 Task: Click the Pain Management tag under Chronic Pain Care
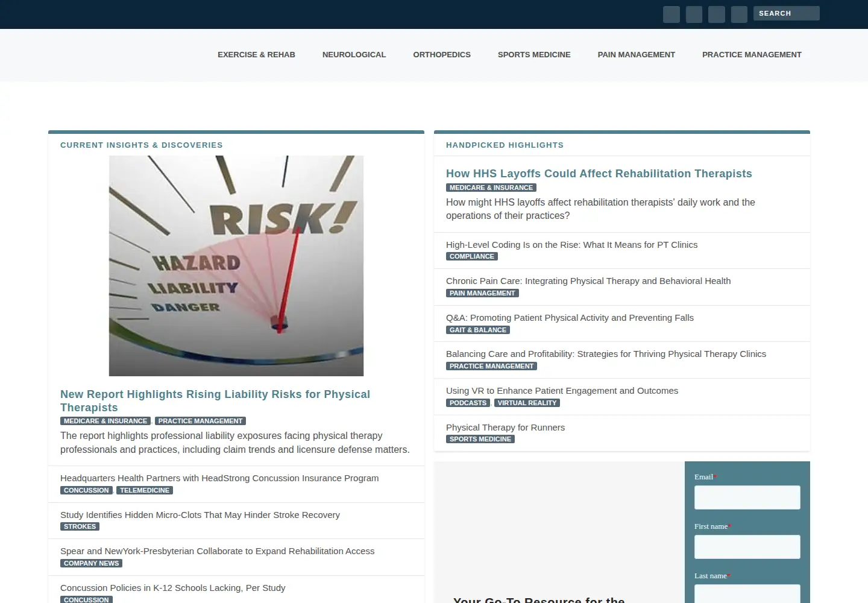pyautogui.click(x=482, y=293)
